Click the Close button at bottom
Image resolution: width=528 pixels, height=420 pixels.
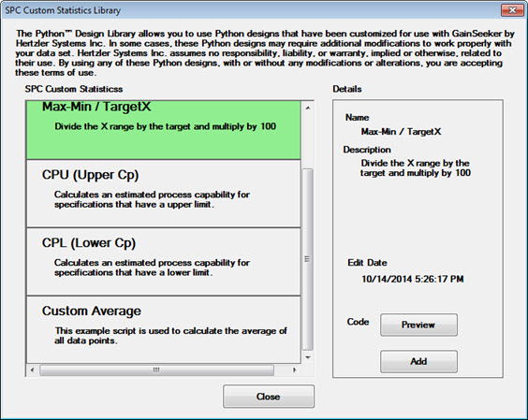(269, 397)
